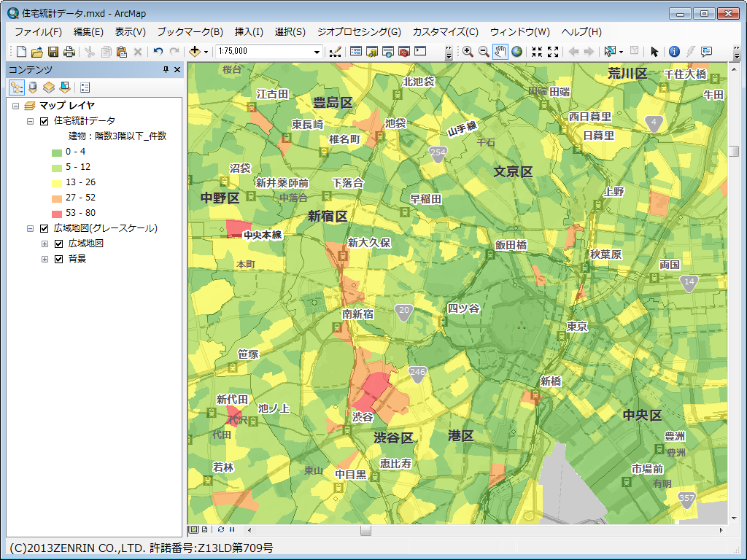Activate the Identify tool
This screenshot has width=747, height=560.
click(x=674, y=52)
